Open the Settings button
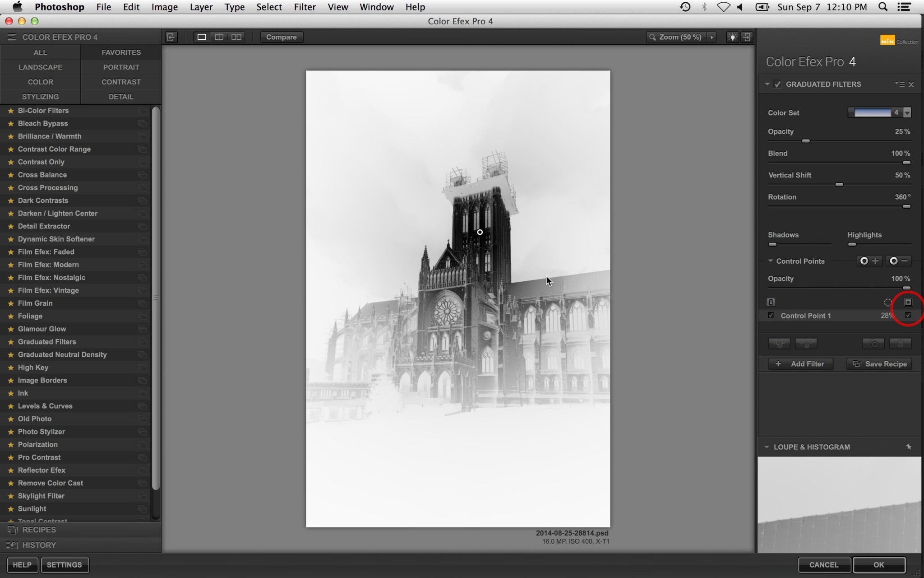Screen dimensions: 924x578 65,565
